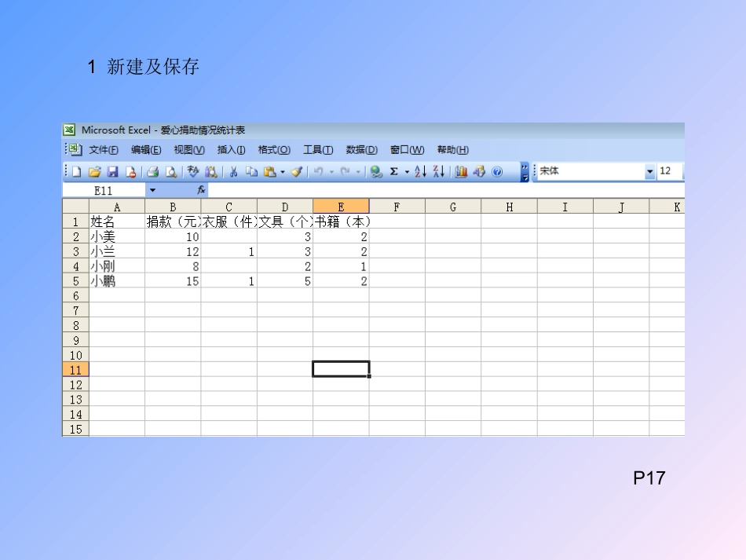Screen dimensions: 746x560
Task: Click the workbook icon in the menu bar
Action: pyautogui.click(x=75, y=150)
